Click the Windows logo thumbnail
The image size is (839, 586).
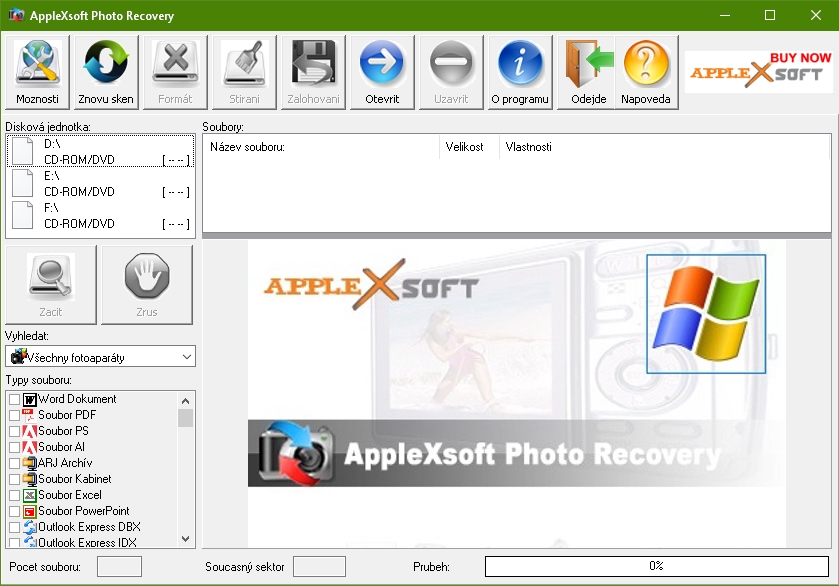(706, 314)
